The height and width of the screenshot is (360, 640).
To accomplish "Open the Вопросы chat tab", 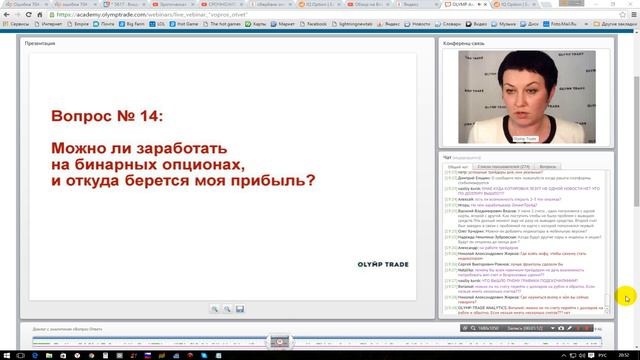I will click(548, 167).
